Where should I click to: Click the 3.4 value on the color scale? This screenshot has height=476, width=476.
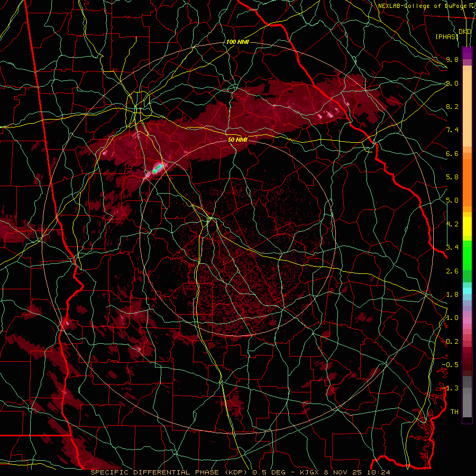click(x=452, y=248)
